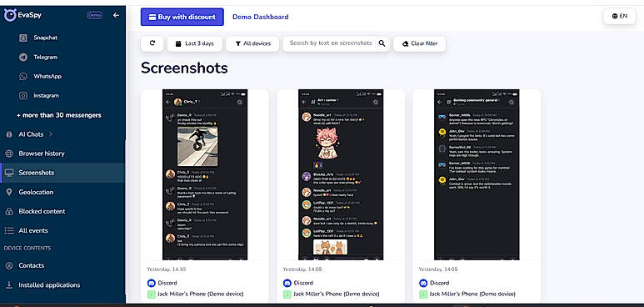Click Discord icon under Yesterday, 14:08 card
Screen dimensions: 644x307
[287, 283]
